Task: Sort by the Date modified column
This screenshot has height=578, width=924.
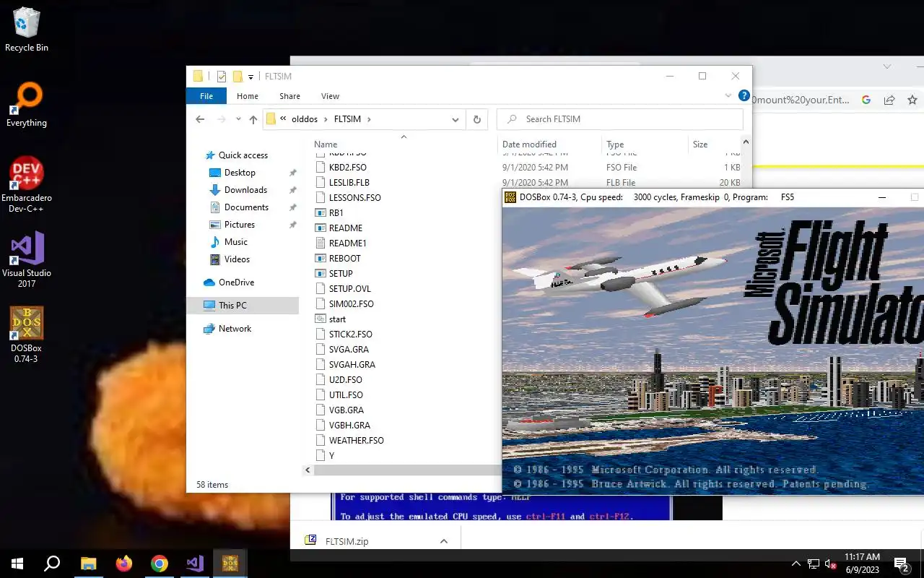Action: coord(529,144)
